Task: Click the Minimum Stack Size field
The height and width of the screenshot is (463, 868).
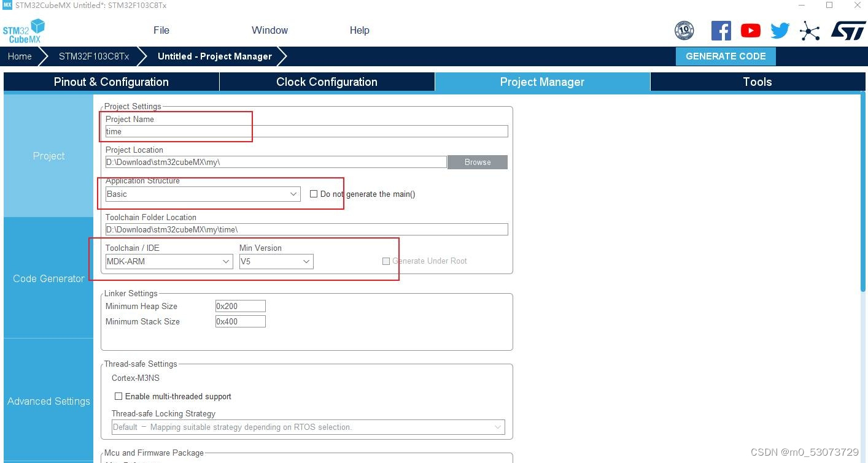Action: 240,321
